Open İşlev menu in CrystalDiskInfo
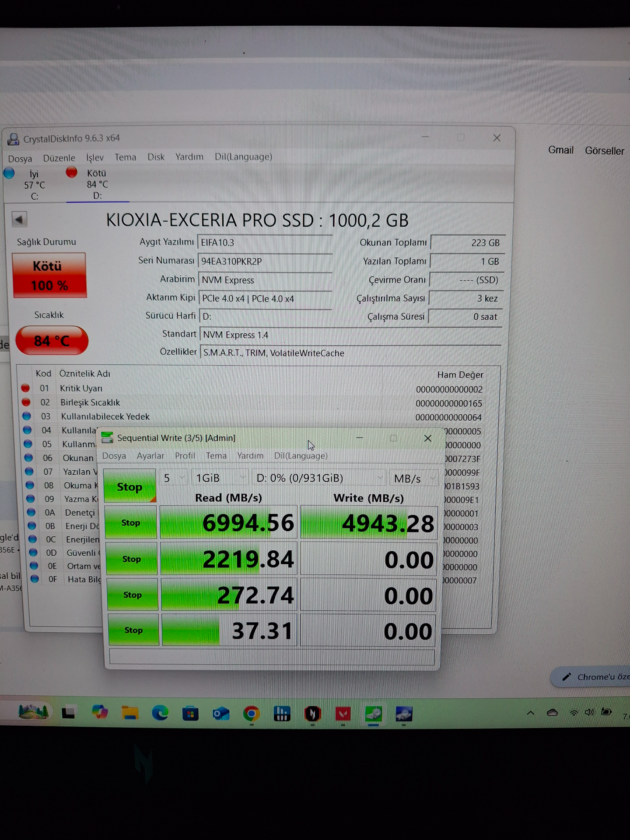The width and height of the screenshot is (630, 840). 95,157
